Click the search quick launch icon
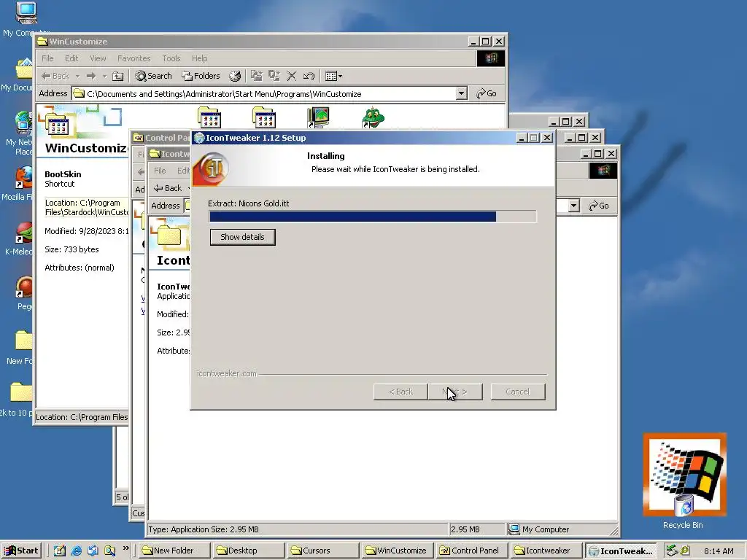The image size is (747, 560). click(109, 551)
